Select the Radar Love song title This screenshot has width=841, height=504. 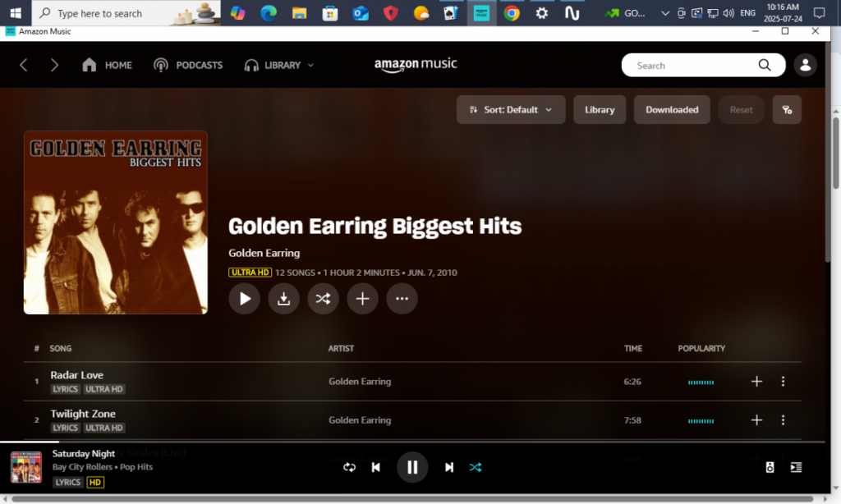coord(76,375)
